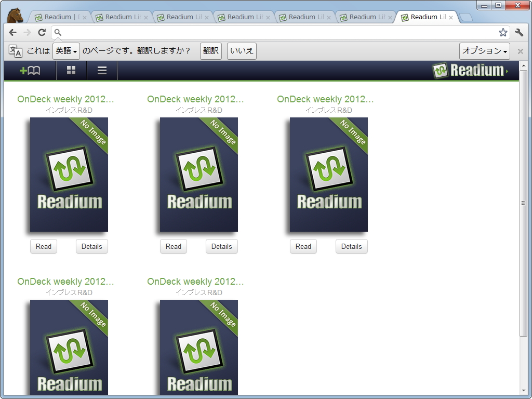Screen dimensions: 532x399
Task: Click the vertical scrollbar thumb
Action: (x=523, y=203)
